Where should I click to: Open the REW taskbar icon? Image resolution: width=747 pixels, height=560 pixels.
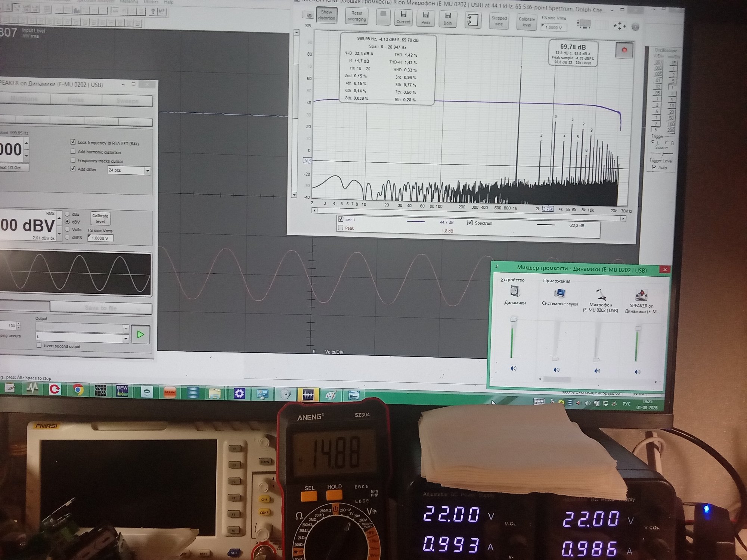click(122, 391)
